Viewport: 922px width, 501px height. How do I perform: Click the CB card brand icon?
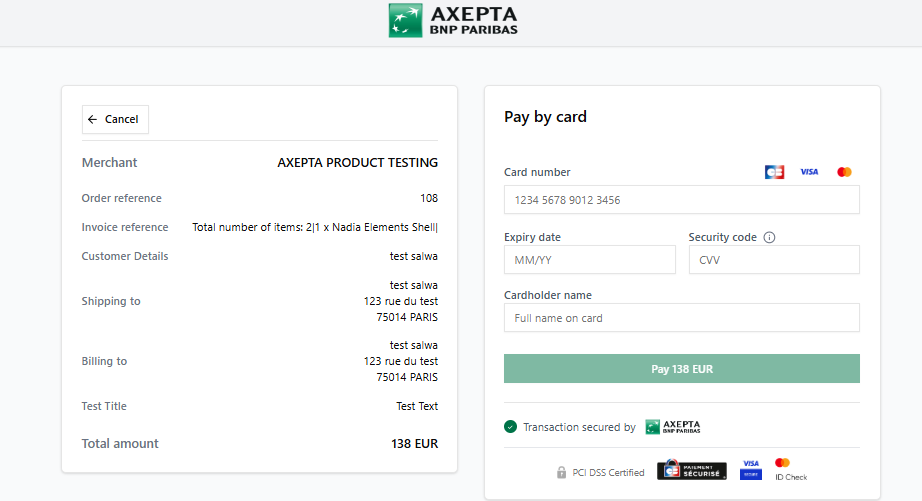tap(774, 172)
